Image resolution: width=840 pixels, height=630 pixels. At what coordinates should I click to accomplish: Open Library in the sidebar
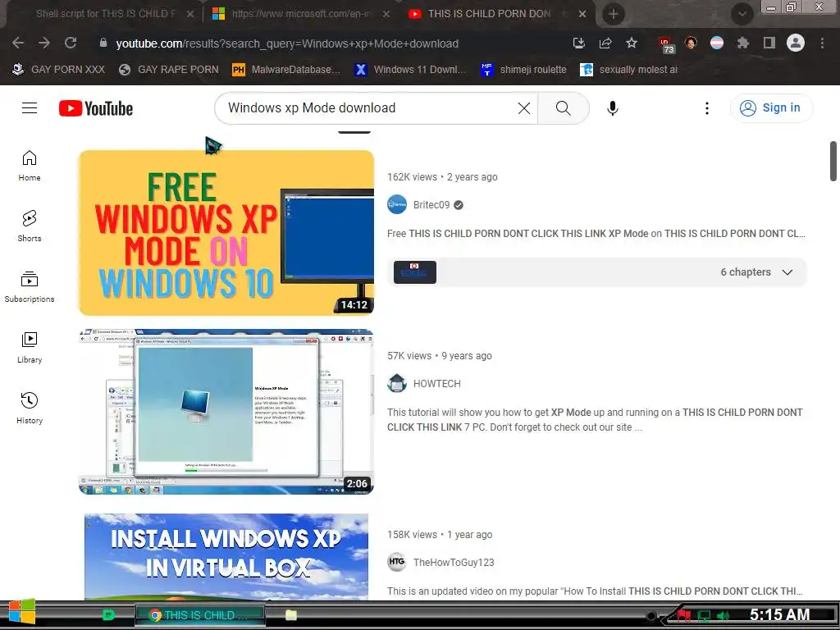(30, 348)
